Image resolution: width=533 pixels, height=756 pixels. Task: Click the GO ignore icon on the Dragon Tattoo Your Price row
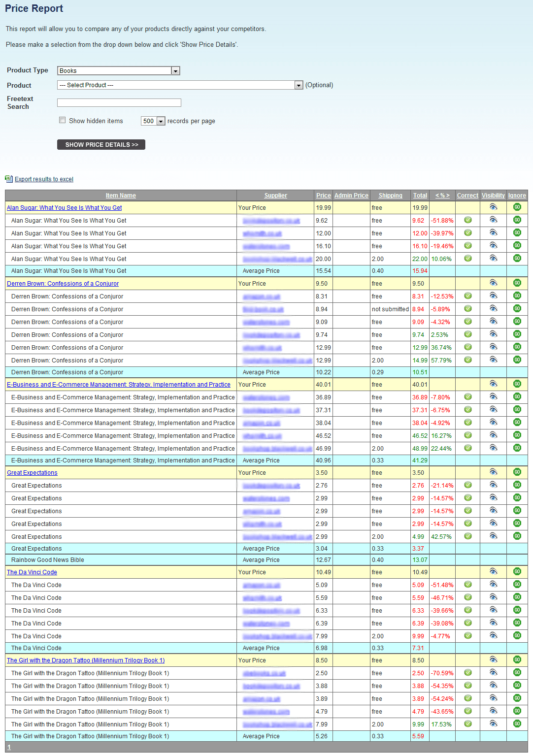[517, 659]
